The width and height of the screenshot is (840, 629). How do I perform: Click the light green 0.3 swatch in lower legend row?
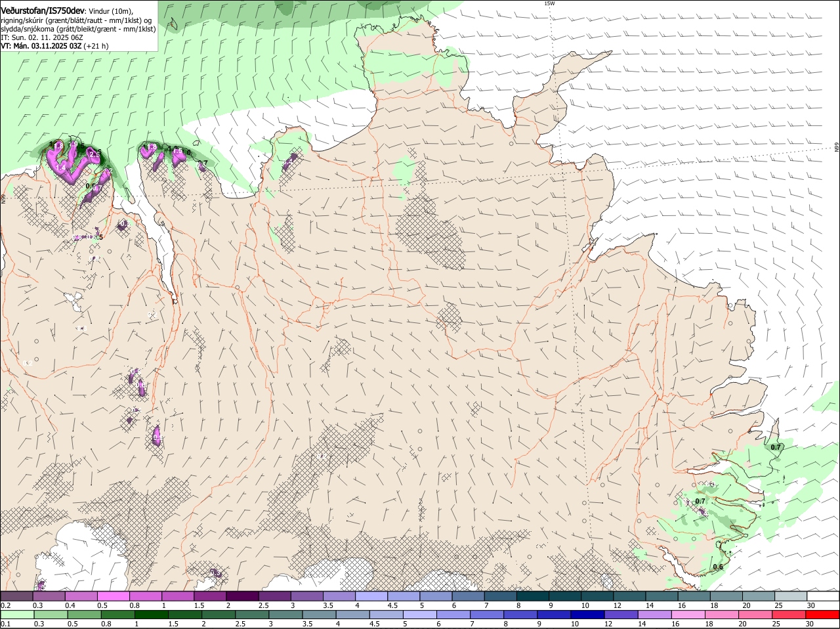[x=51, y=615]
